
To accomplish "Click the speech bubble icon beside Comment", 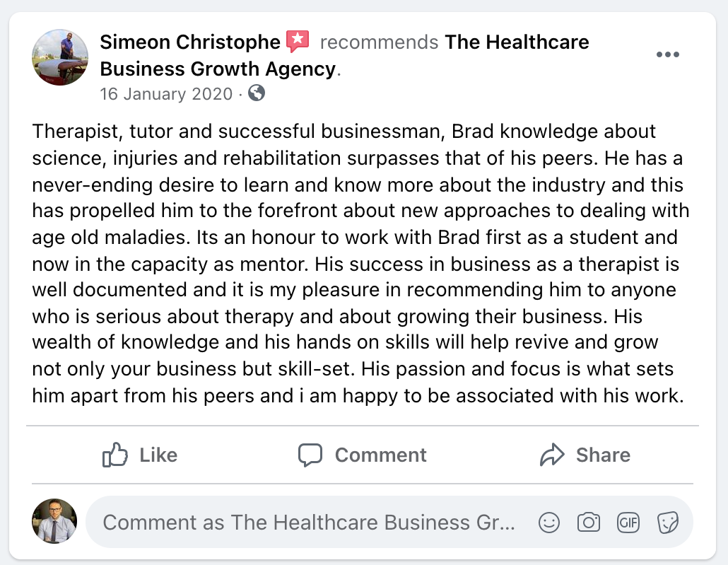I will pyautogui.click(x=310, y=455).
